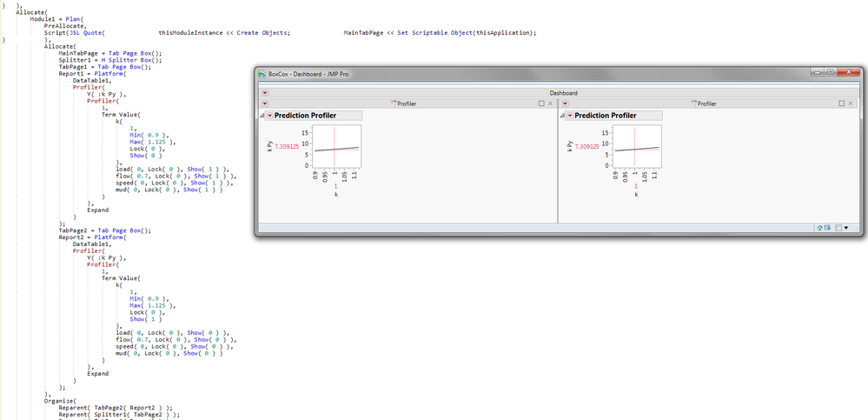Click the code line 'TabPage1 = Tab Page Box();'
This screenshot has width=868, height=420.
(104, 67)
